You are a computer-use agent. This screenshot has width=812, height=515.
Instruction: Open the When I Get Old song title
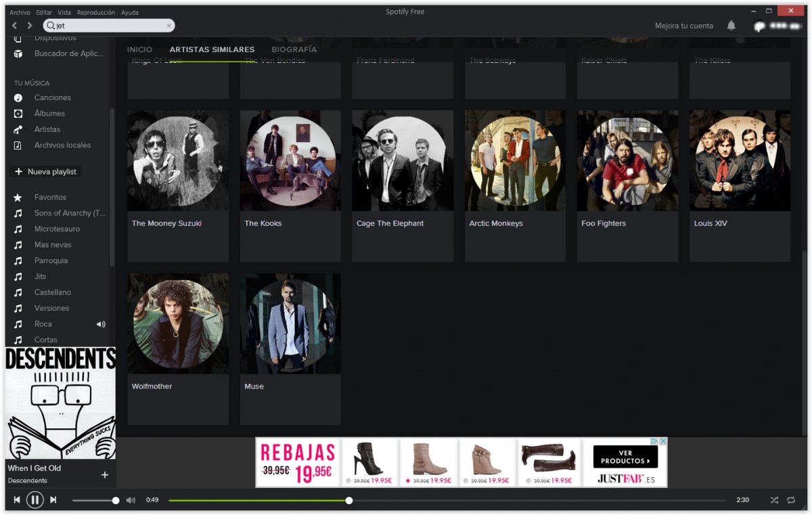tap(35, 468)
